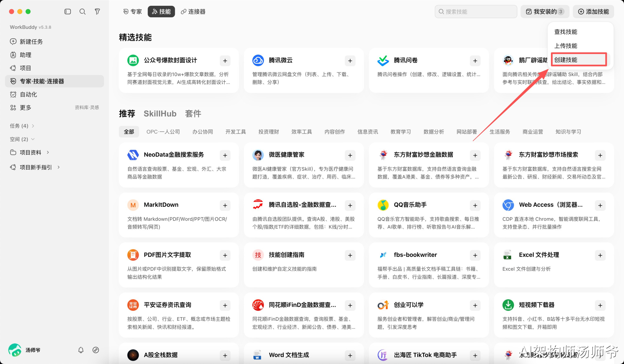This screenshot has width=624, height=364.
Task: Add 同花顺iFinD skill via plus icon
Action: tap(350, 305)
